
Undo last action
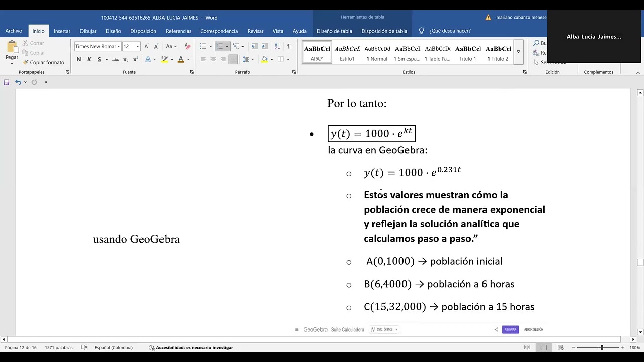point(18,82)
